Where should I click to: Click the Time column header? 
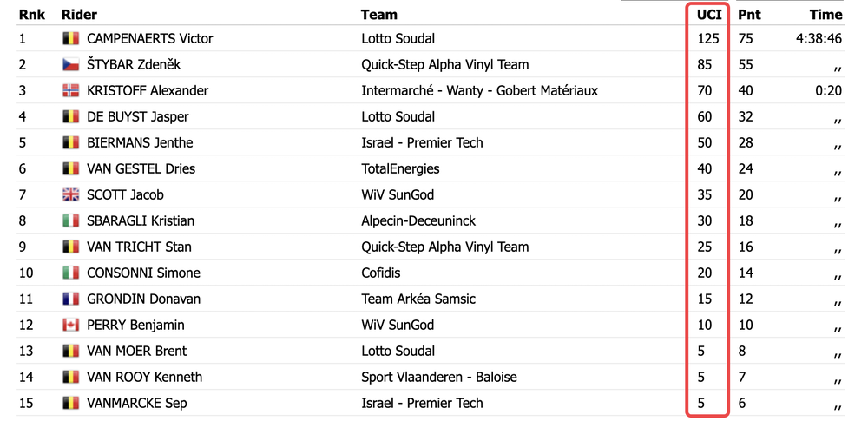click(826, 15)
